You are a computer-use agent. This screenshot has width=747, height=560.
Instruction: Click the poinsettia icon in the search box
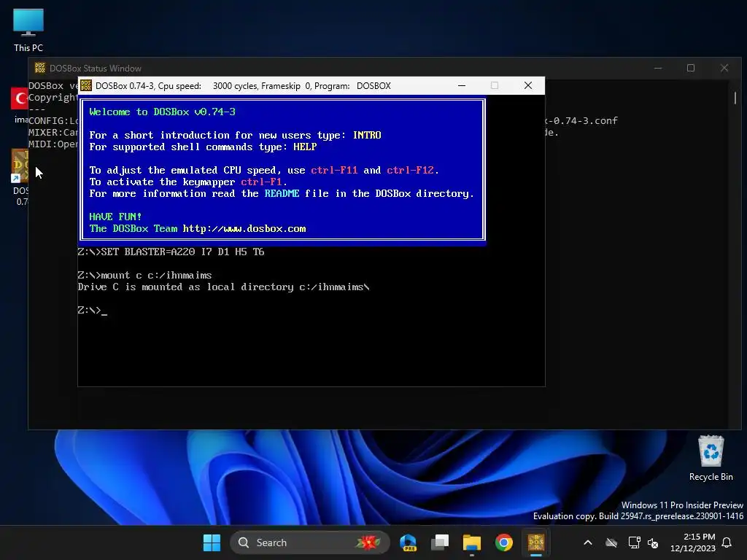[368, 542]
